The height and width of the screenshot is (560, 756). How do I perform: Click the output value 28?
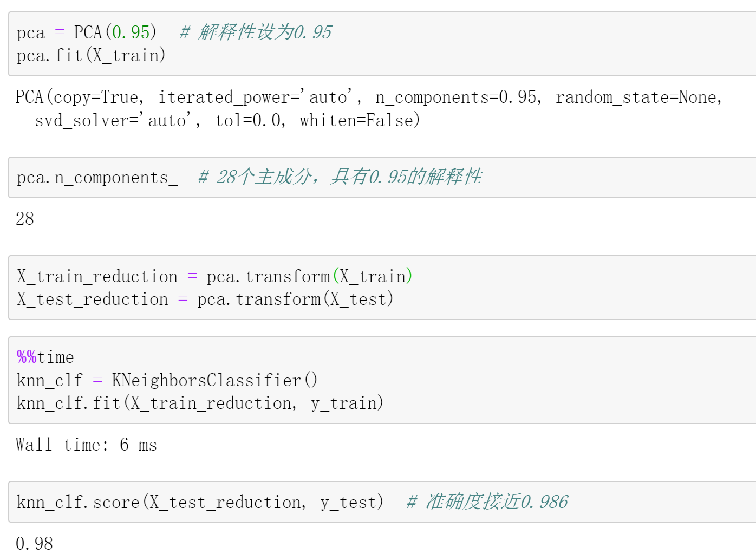click(25, 219)
